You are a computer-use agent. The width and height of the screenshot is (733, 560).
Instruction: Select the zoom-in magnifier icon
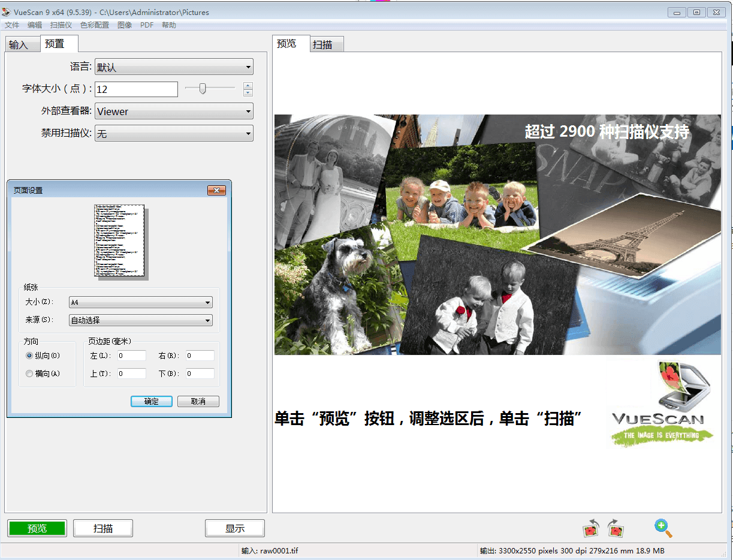pyautogui.click(x=662, y=528)
